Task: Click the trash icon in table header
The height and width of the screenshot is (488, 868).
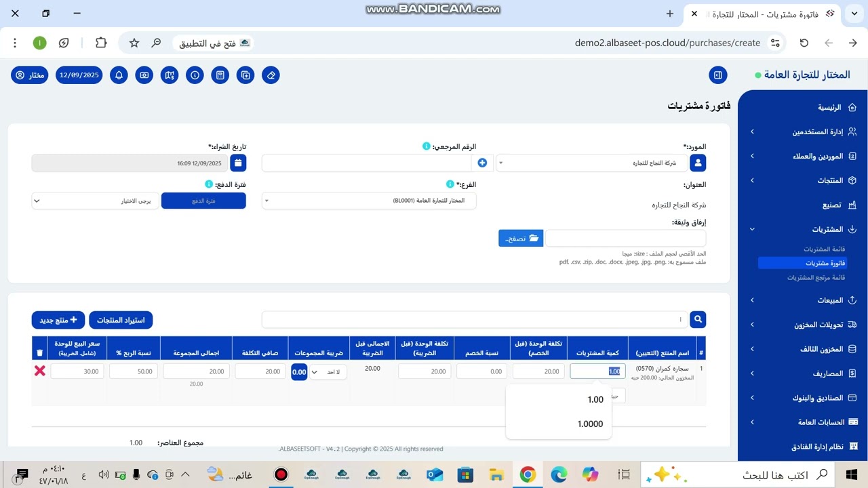Action: click(39, 352)
